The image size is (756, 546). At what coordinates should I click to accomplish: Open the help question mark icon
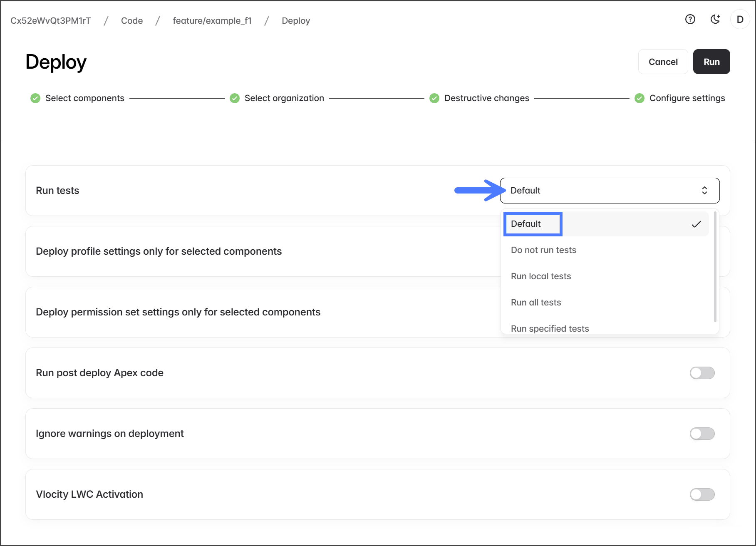690,20
